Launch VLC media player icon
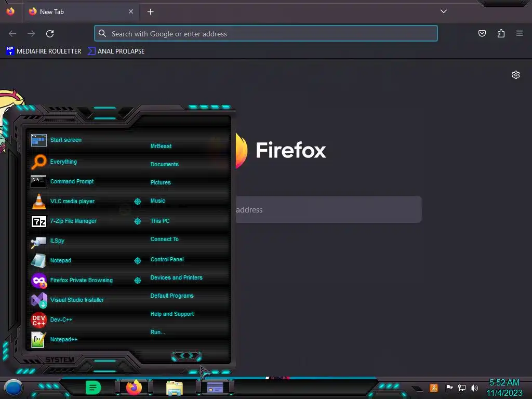 (38, 201)
